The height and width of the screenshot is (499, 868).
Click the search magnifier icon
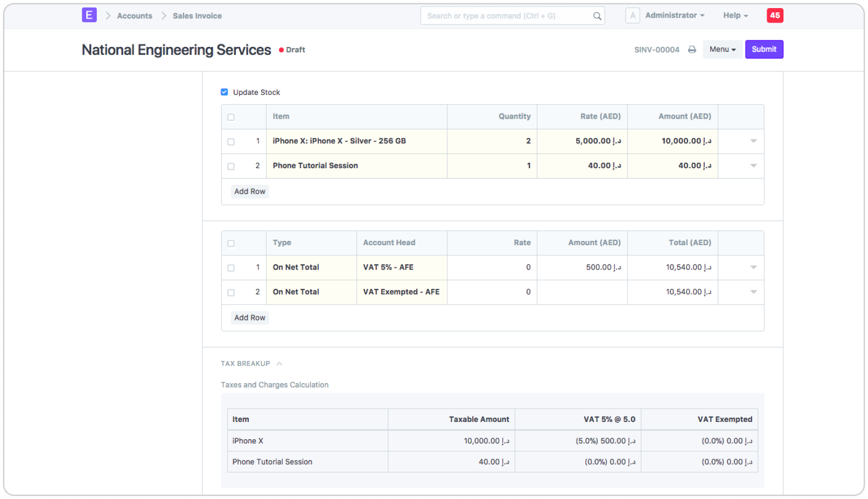(597, 16)
